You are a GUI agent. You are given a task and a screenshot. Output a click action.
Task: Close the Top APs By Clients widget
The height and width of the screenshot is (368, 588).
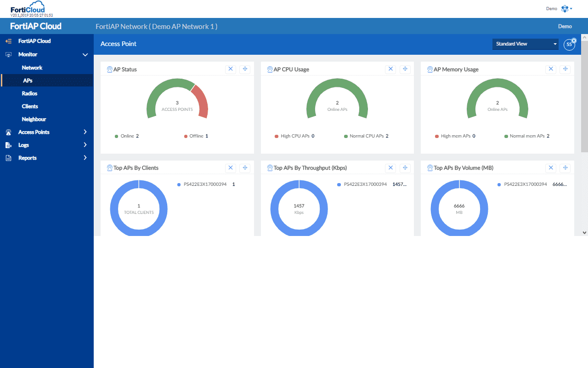231,168
